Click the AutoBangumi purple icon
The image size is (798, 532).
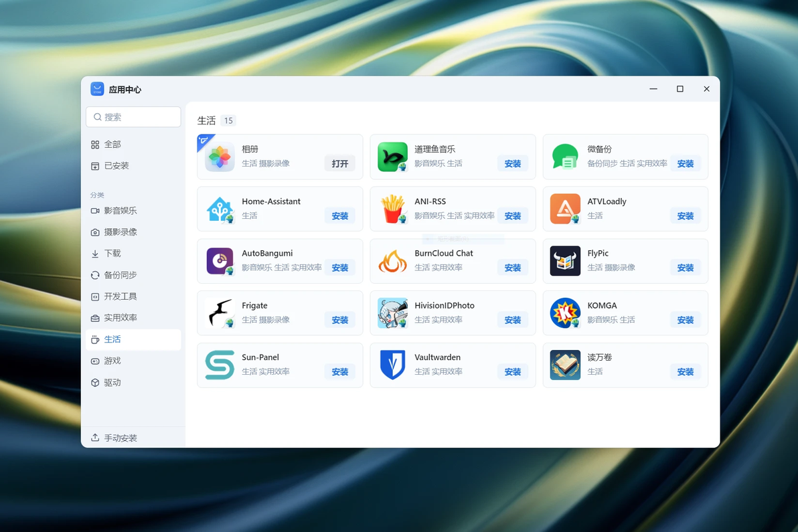pos(220,261)
